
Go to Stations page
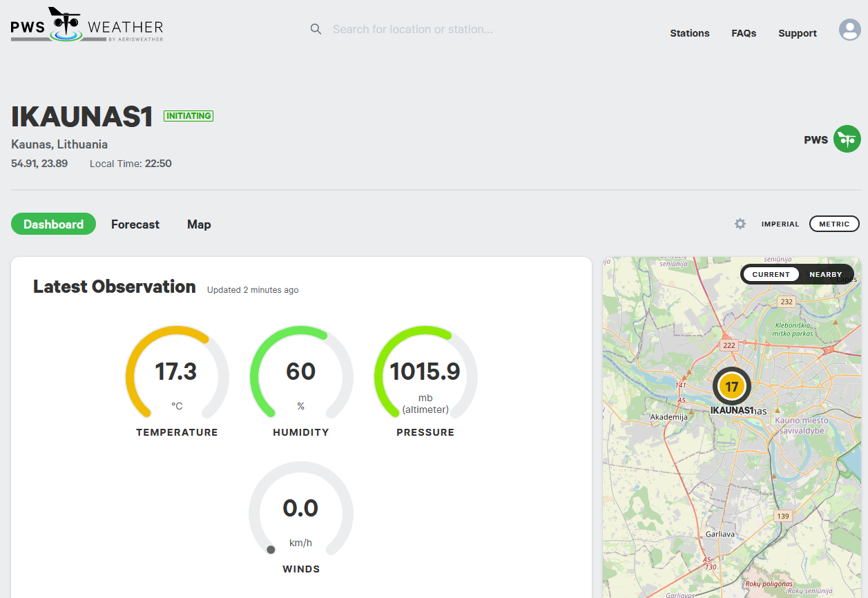tap(690, 33)
